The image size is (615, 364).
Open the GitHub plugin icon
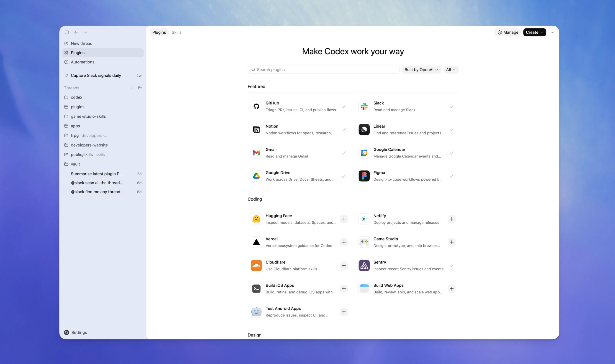coord(256,106)
